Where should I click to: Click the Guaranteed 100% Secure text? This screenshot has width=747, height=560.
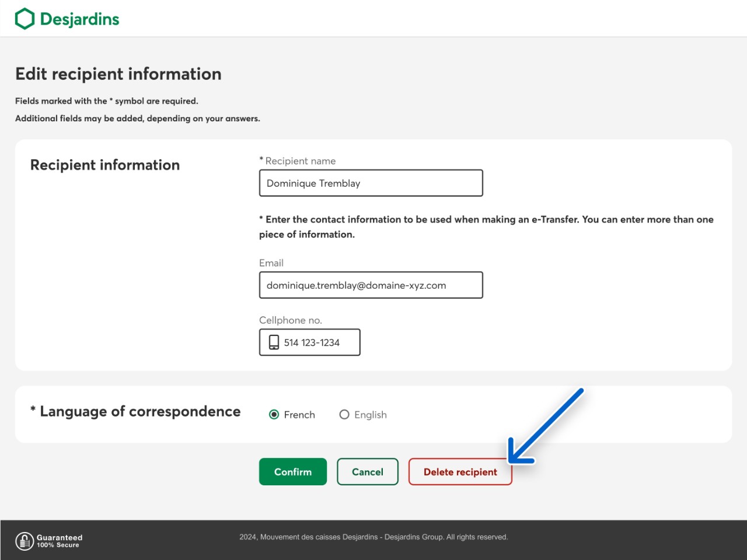(60, 541)
